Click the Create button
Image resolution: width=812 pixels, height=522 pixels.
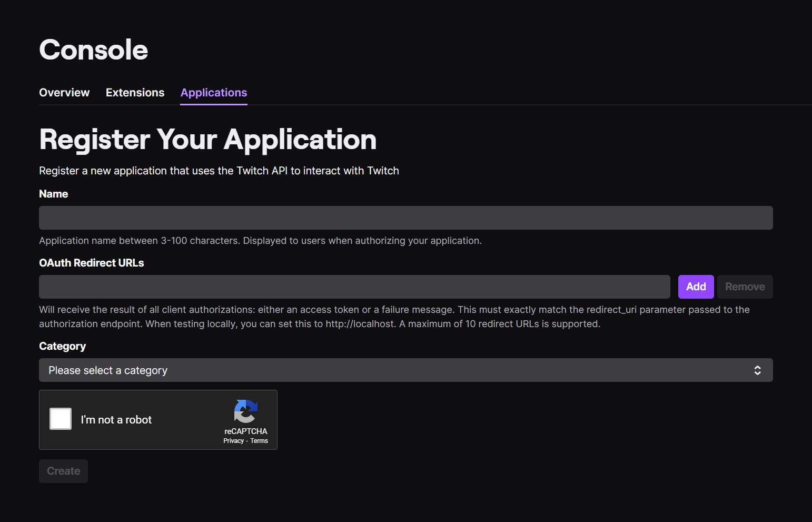pos(63,471)
